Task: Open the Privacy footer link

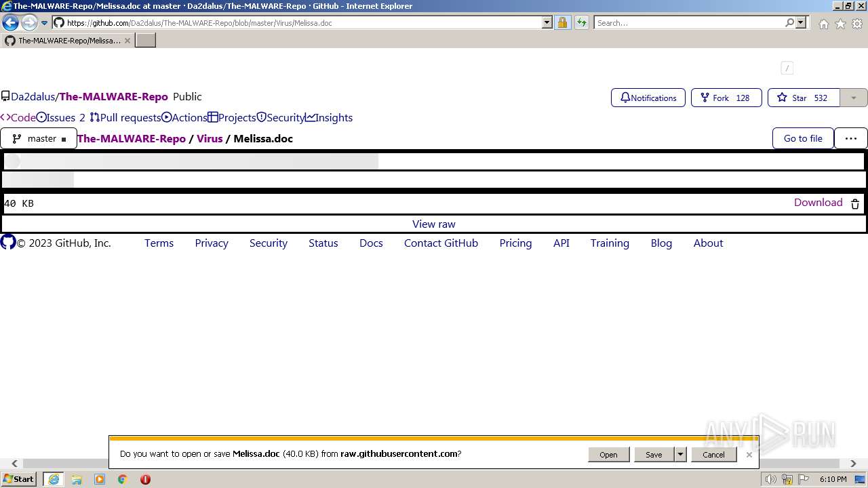Action: coord(212,243)
